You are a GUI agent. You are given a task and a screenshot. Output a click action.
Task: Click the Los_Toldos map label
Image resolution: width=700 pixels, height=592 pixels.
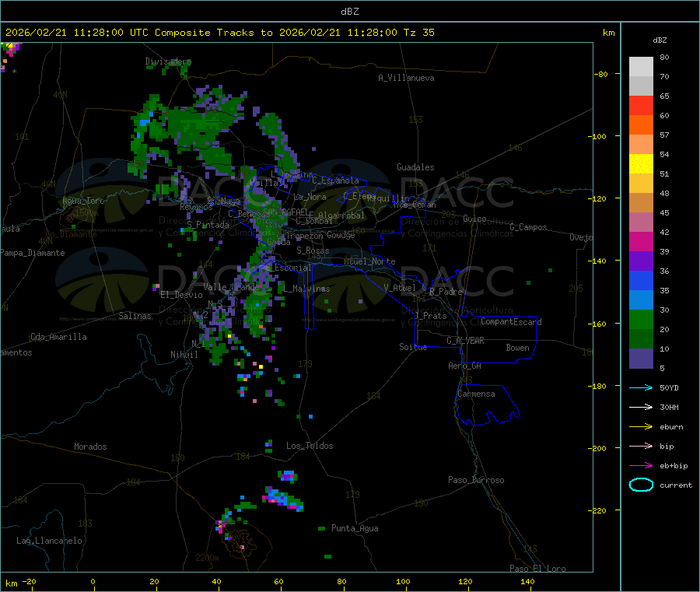tap(310, 446)
